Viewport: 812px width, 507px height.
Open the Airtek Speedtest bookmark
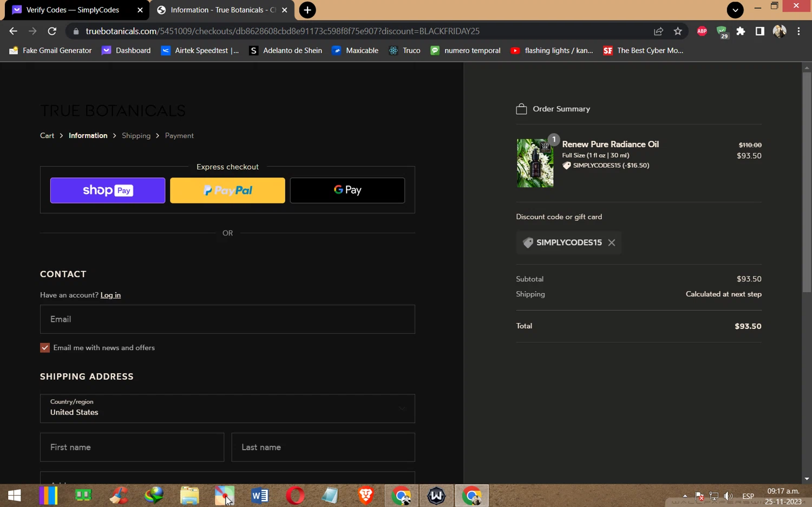pos(200,50)
